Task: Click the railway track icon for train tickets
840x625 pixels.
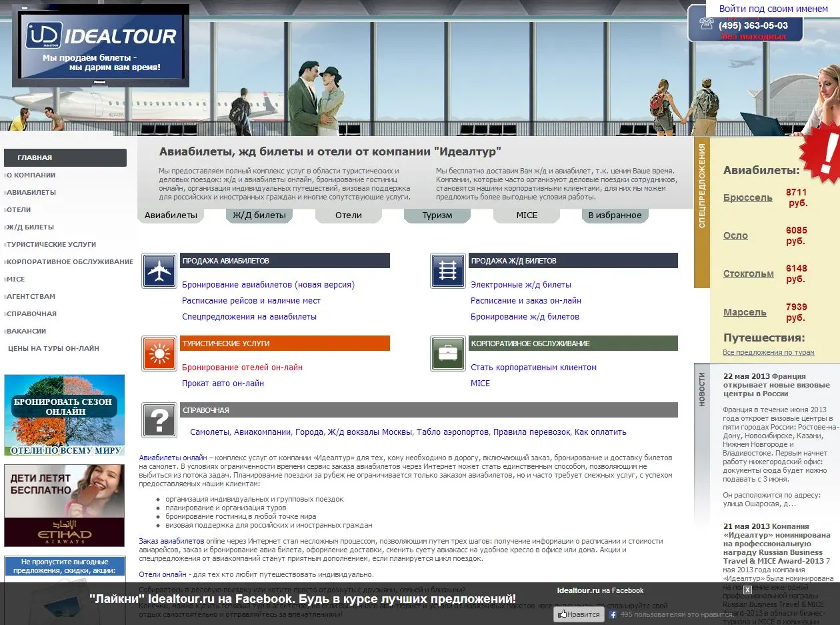Action: (x=447, y=270)
